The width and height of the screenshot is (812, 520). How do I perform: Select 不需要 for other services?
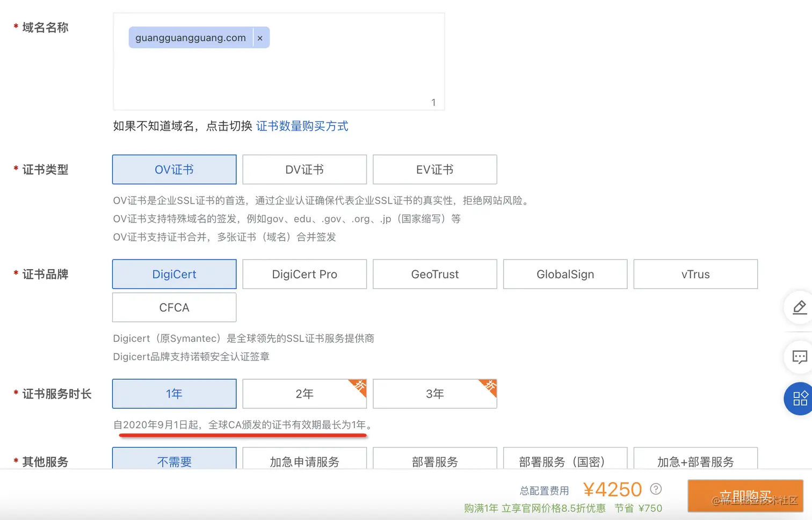click(x=174, y=458)
